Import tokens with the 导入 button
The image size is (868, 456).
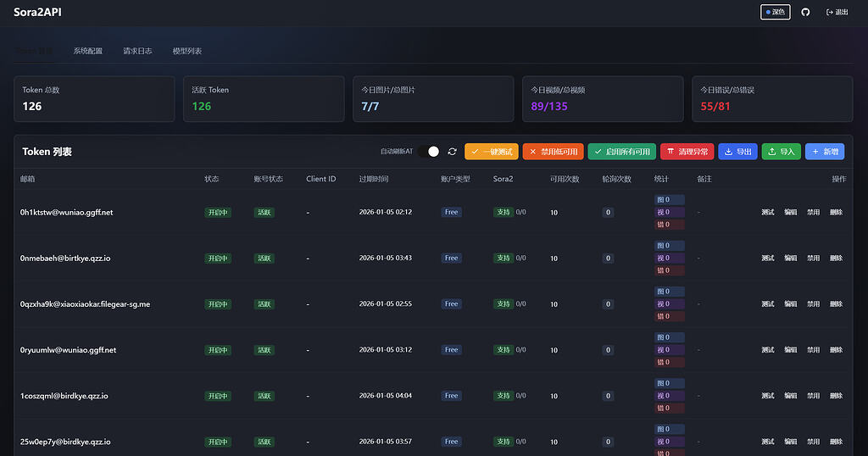[x=781, y=152]
